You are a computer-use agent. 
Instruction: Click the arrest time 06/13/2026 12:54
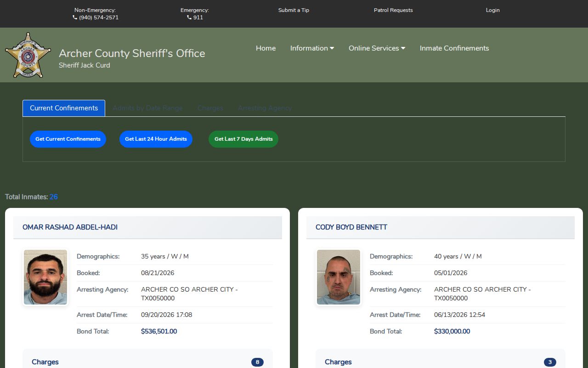click(460, 315)
